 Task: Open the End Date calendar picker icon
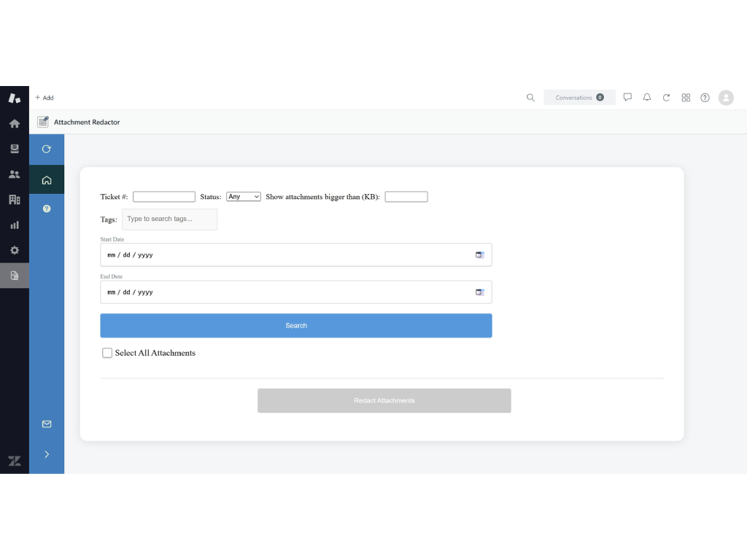click(x=480, y=292)
